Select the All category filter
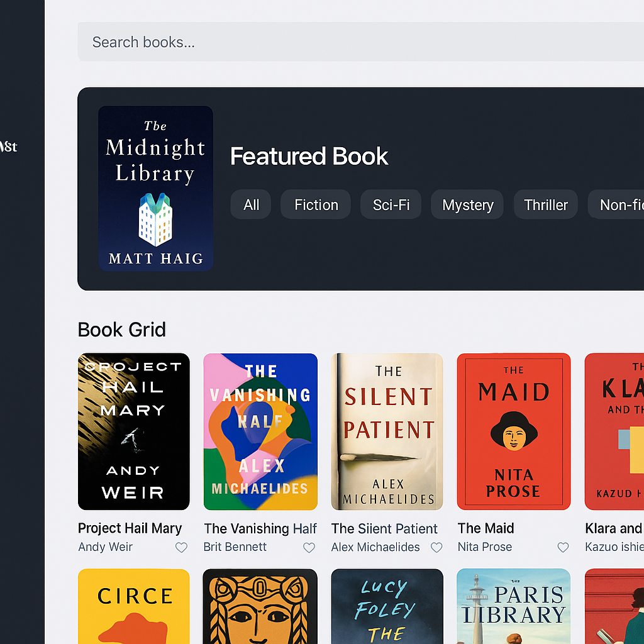This screenshot has height=644, width=644. tap(251, 204)
